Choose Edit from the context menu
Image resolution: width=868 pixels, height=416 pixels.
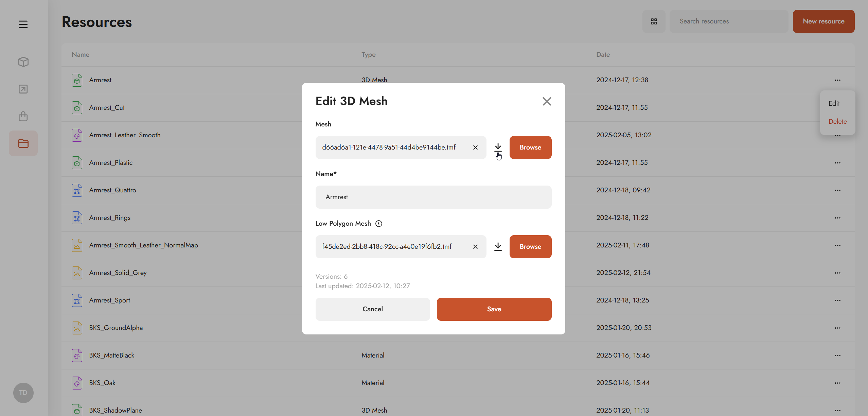pyautogui.click(x=834, y=103)
